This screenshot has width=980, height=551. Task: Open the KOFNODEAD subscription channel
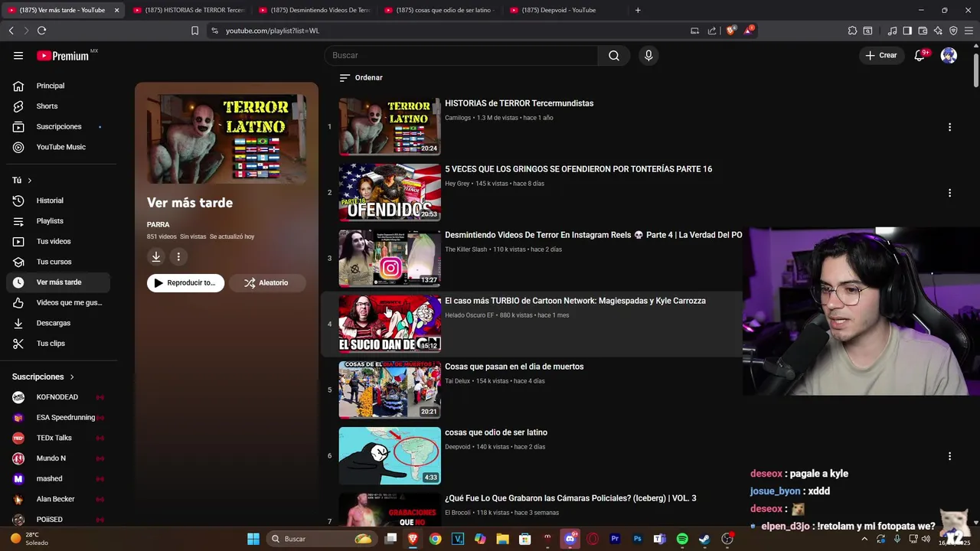click(x=58, y=397)
